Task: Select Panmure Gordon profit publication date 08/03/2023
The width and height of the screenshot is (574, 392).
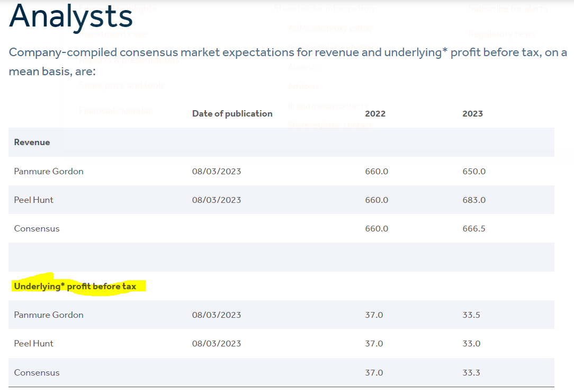Action: click(217, 315)
